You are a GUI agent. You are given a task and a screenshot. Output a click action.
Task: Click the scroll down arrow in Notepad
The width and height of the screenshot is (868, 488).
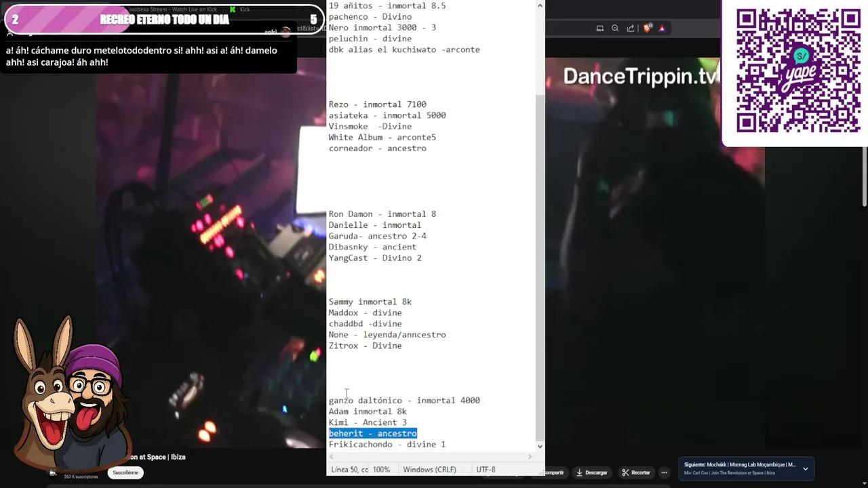(540, 446)
